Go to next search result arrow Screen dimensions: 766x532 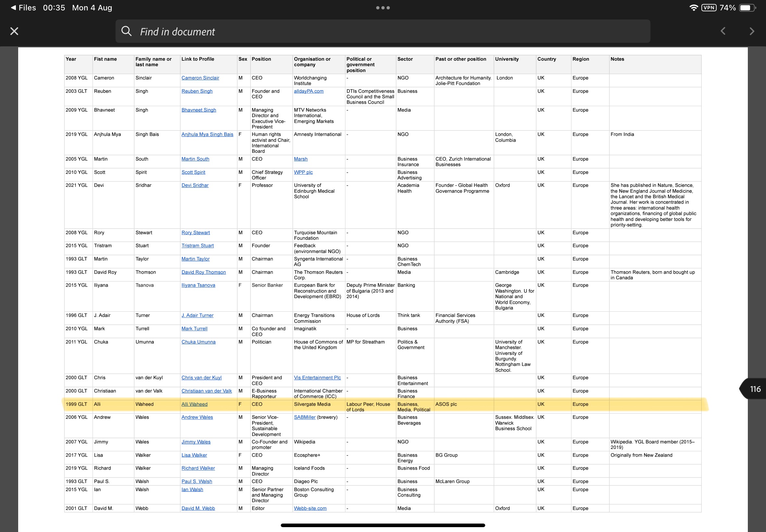coord(752,31)
